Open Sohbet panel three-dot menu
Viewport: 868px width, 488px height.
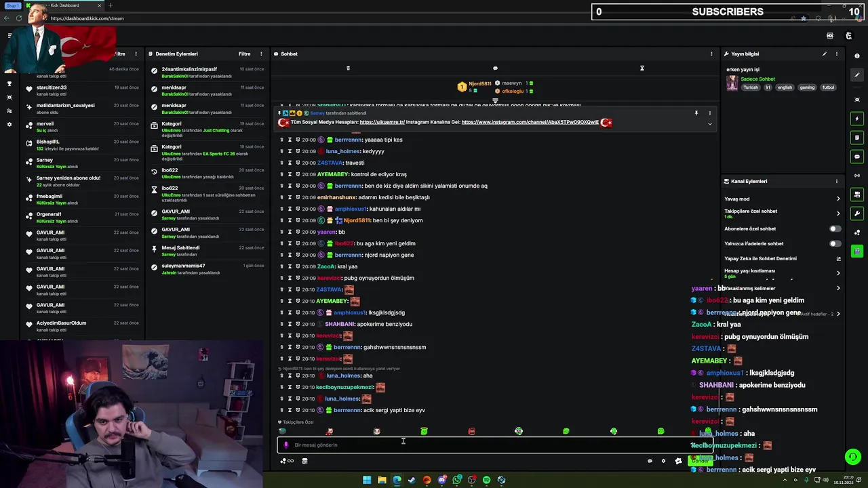click(x=711, y=54)
